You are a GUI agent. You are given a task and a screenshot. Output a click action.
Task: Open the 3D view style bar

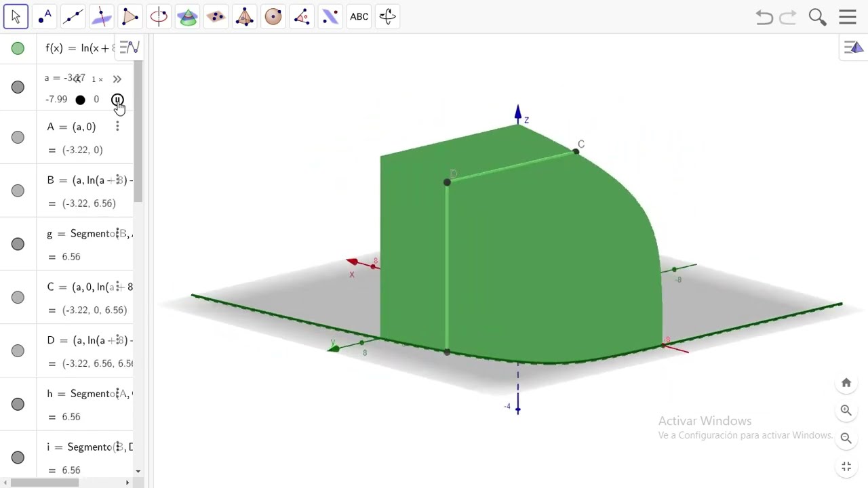pos(854,47)
